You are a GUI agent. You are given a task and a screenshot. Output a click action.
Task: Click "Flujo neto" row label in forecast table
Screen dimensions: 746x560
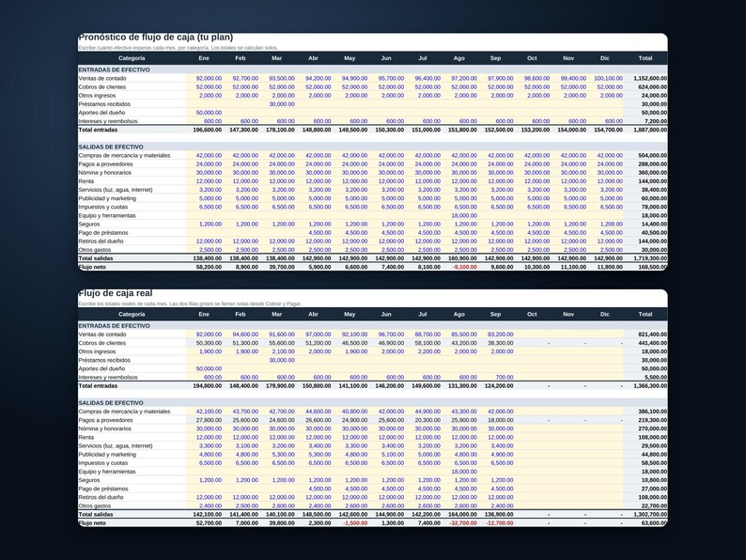pyautogui.click(x=92, y=268)
